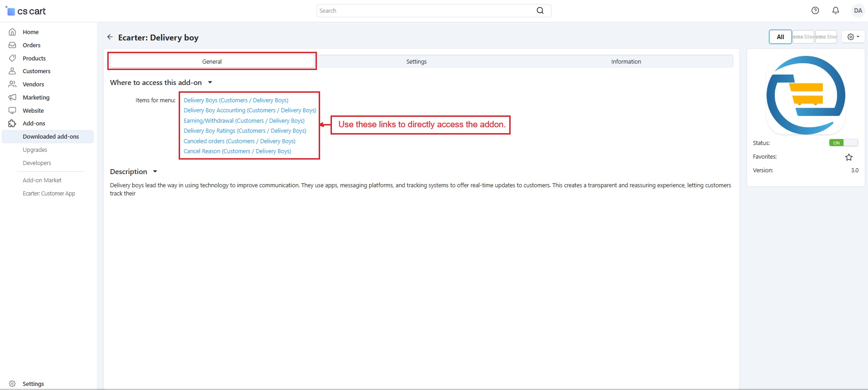Click the search magnifier icon
The image size is (868, 390).
[x=540, y=10]
